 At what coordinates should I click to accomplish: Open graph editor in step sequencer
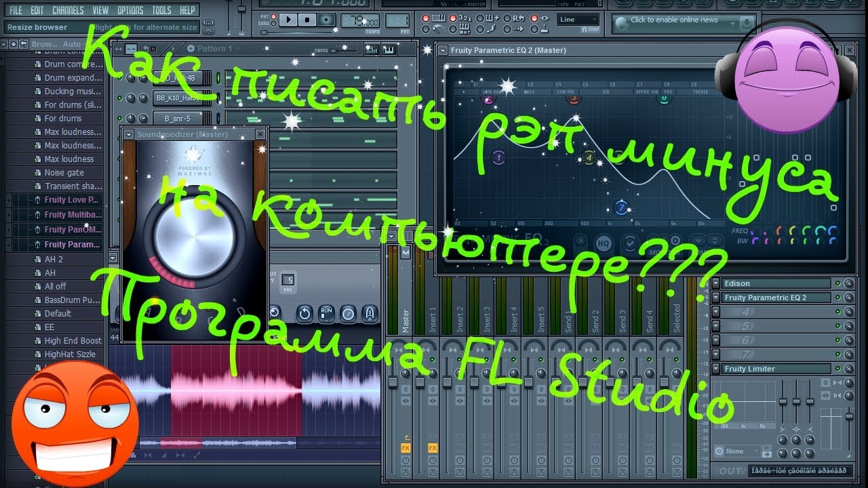(x=372, y=49)
